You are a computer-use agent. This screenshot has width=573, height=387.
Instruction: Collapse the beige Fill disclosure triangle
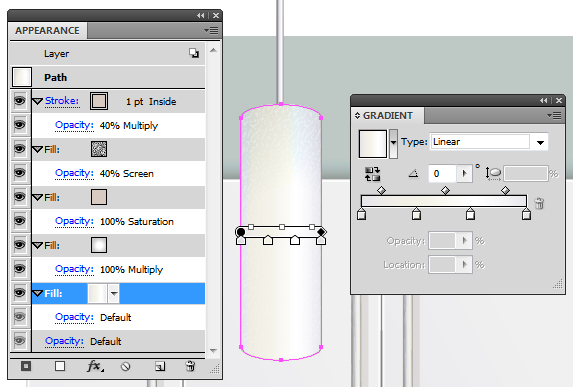coord(38,197)
